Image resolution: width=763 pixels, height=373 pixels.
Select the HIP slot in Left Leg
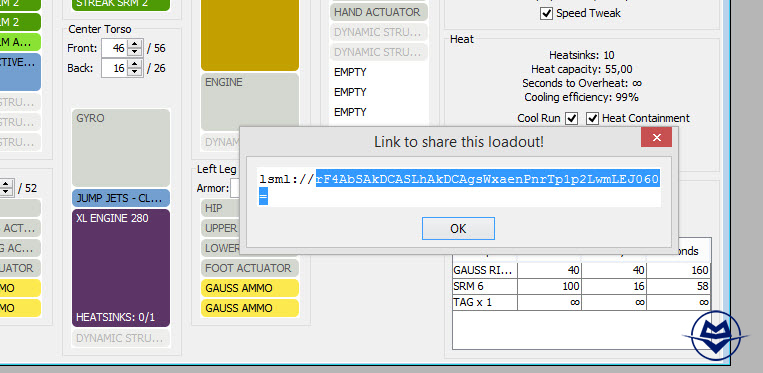coord(220,208)
